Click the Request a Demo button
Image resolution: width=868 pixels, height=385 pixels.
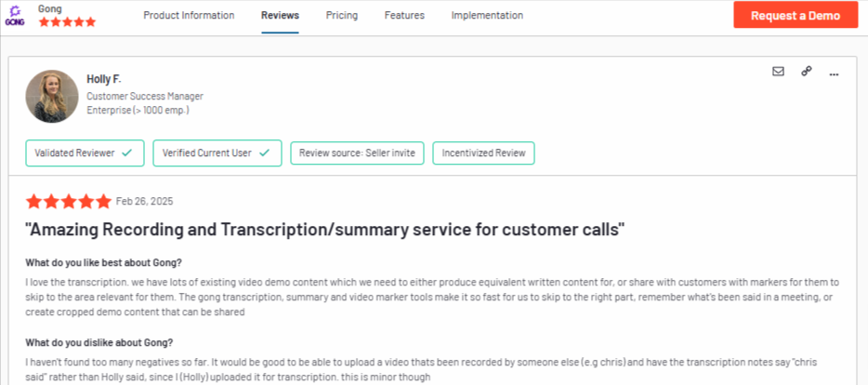(796, 15)
